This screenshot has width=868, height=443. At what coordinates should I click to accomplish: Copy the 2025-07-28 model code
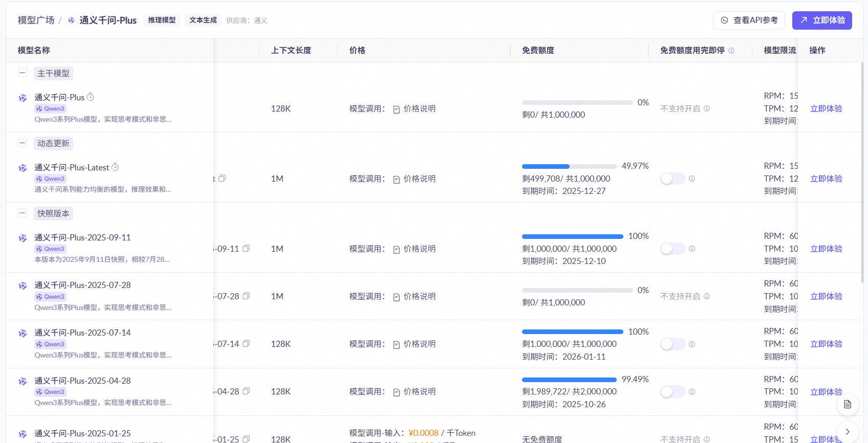click(x=246, y=296)
